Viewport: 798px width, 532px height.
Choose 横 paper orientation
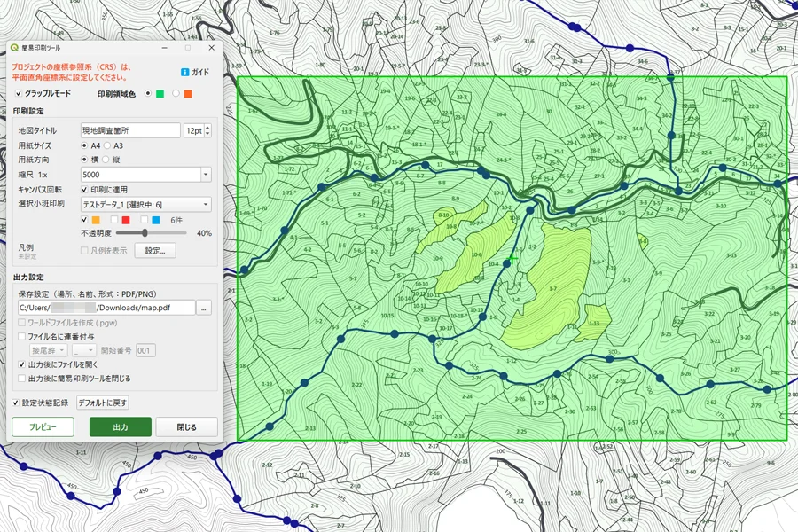point(84,160)
